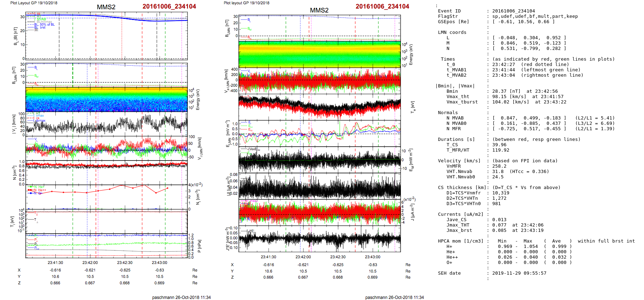The width and height of the screenshot is (644, 300).
Task: Click the P [nPa] axis label
Action: click(199, 246)
